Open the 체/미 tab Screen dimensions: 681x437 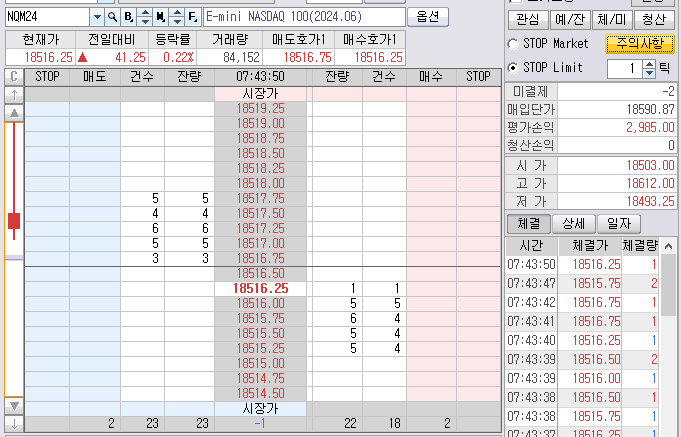pyautogui.click(x=612, y=19)
